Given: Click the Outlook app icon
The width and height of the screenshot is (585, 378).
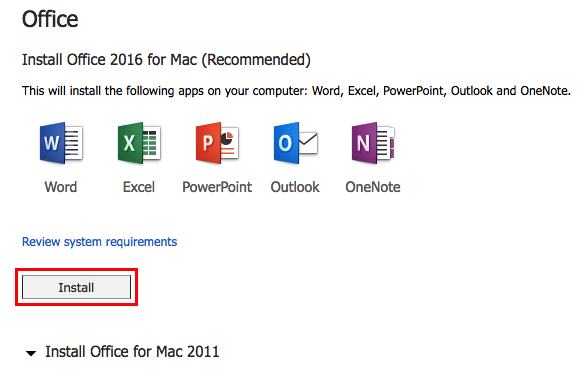Looking at the screenshot, I should 295,143.
